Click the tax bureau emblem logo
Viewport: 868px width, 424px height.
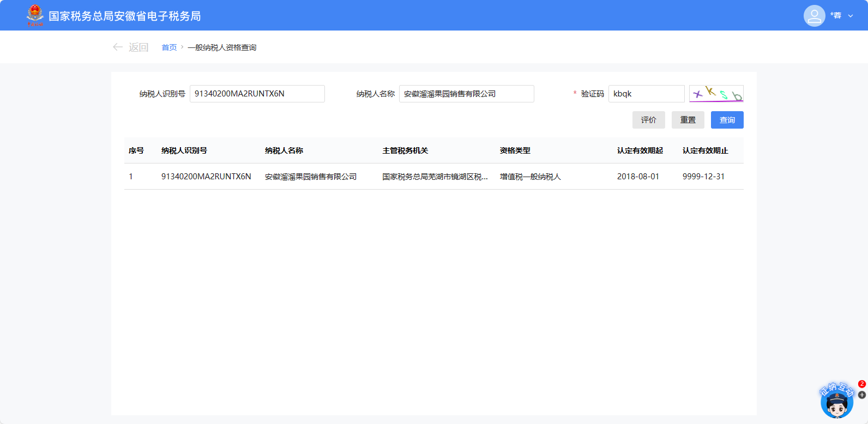[35, 15]
